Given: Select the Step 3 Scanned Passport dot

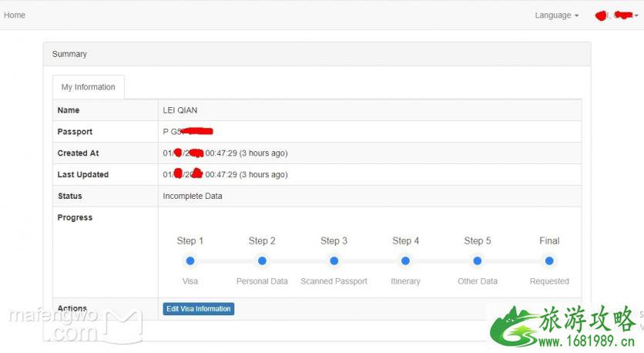Looking at the screenshot, I should (x=334, y=261).
